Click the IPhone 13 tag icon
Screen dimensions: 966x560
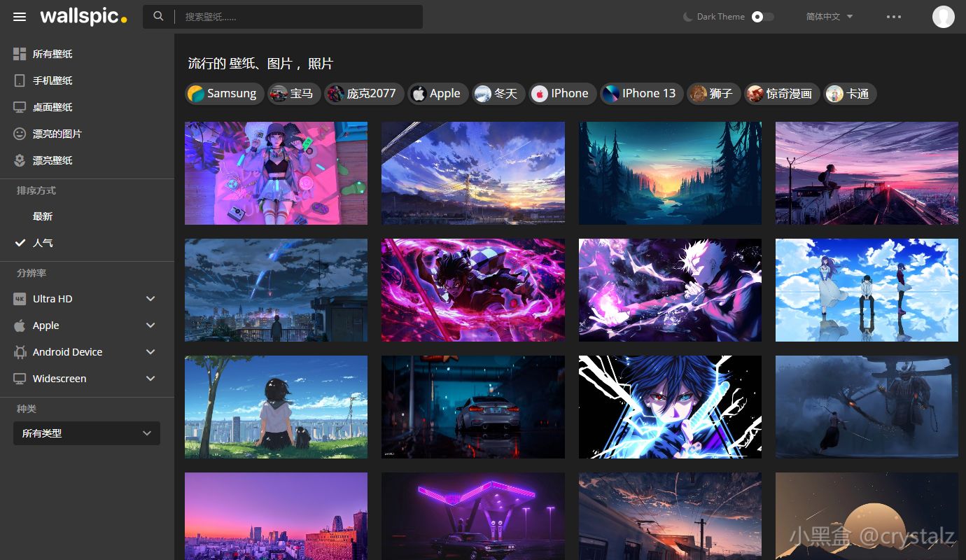click(x=610, y=94)
